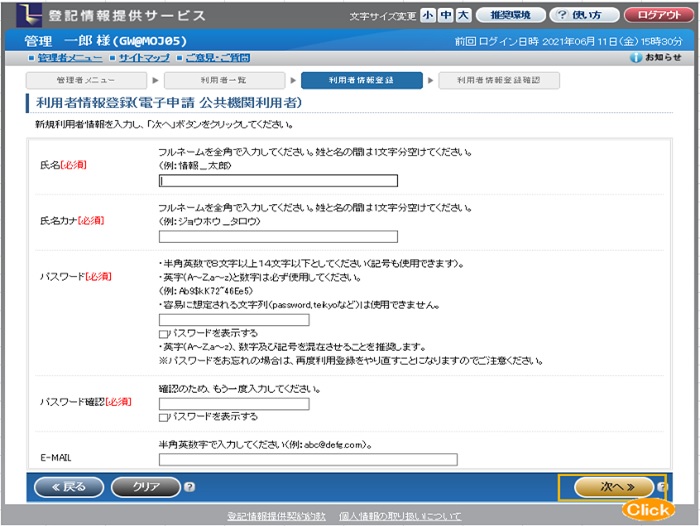This screenshot has height=526, width=700.
Task: Open the 推奨環境 page
Action: tap(511, 15)
